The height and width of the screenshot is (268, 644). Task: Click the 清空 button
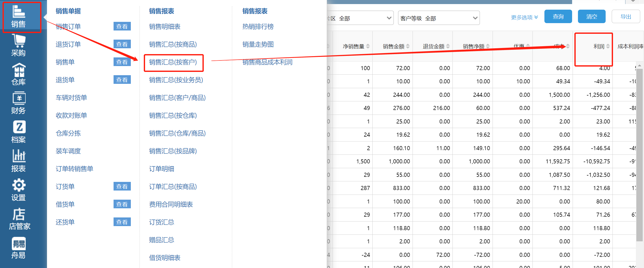[592, 17]
